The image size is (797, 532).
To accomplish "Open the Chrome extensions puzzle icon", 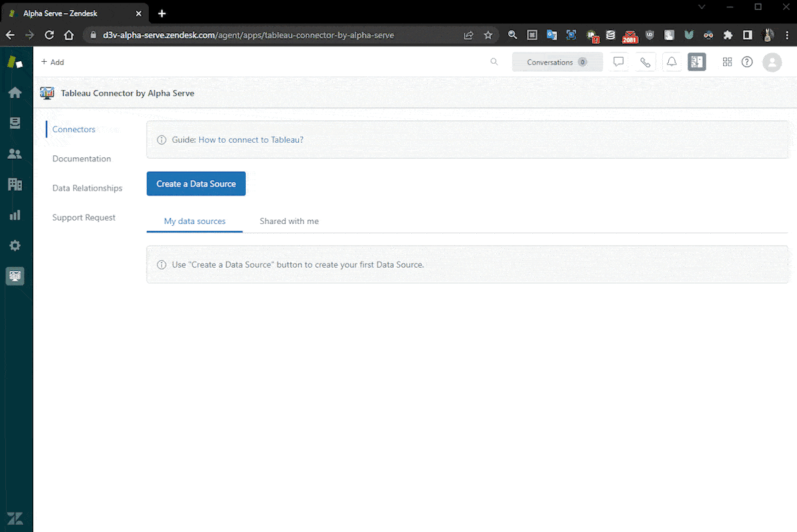I will click(728, 35).
